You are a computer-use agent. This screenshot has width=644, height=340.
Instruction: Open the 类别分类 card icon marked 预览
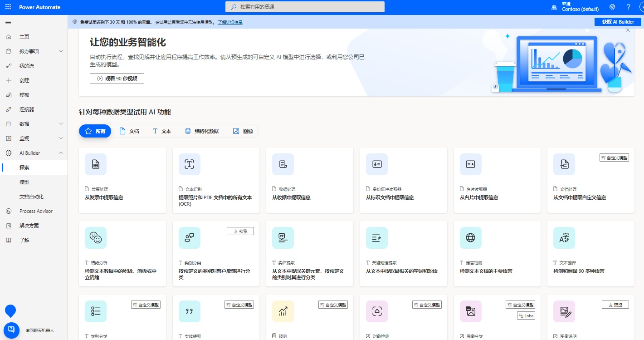click(x=190, y=238)
